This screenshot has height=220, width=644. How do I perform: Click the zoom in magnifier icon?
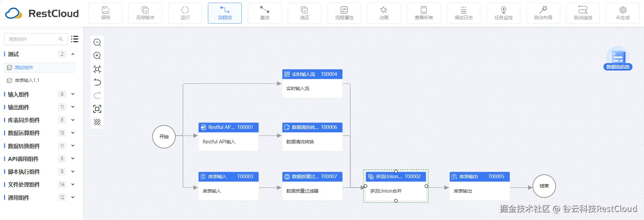pyautogui.click(x=97, y=56)
